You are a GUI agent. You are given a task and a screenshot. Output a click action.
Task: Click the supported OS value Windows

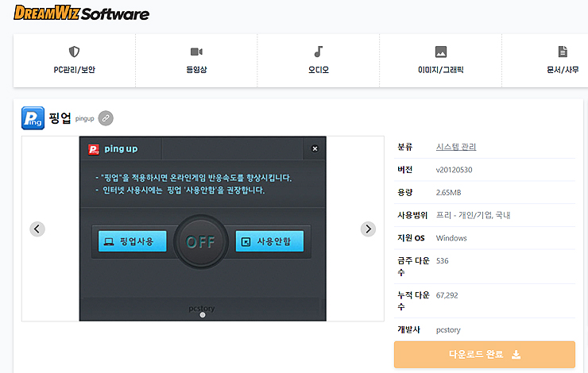451,238
